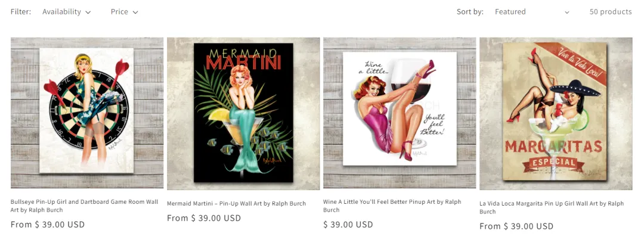Click the La Vida Loca From $39.00 price

(x=516, y=226)
